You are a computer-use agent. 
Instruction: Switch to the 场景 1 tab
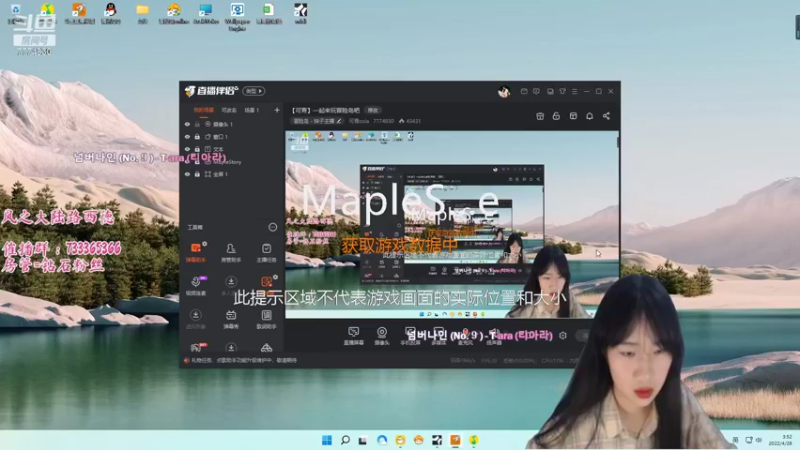(x=252, y=110)
